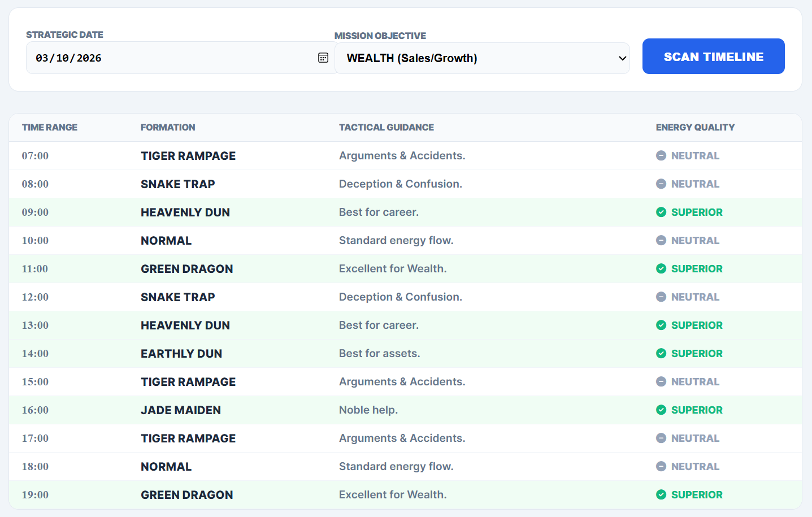This screenshot has height=517, width=812.
Task: Click the green check icon at 16:00
Action: click(661, 410)
